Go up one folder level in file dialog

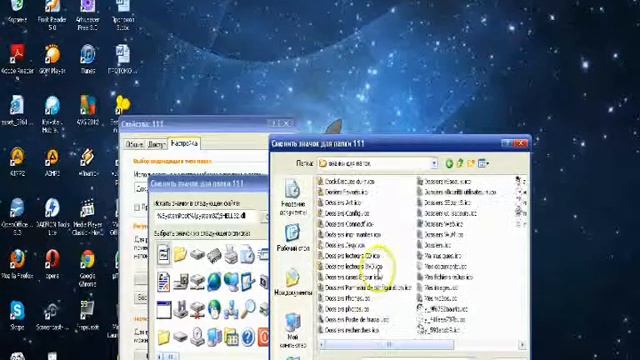click(460, 163)
